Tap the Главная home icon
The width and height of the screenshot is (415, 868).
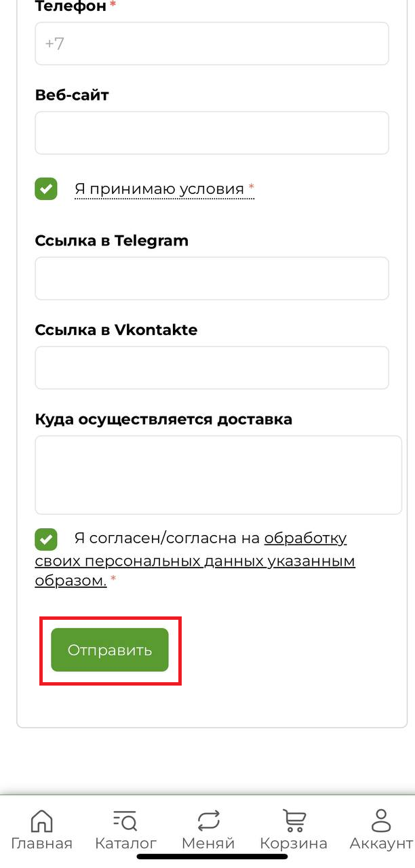(41, 821)
